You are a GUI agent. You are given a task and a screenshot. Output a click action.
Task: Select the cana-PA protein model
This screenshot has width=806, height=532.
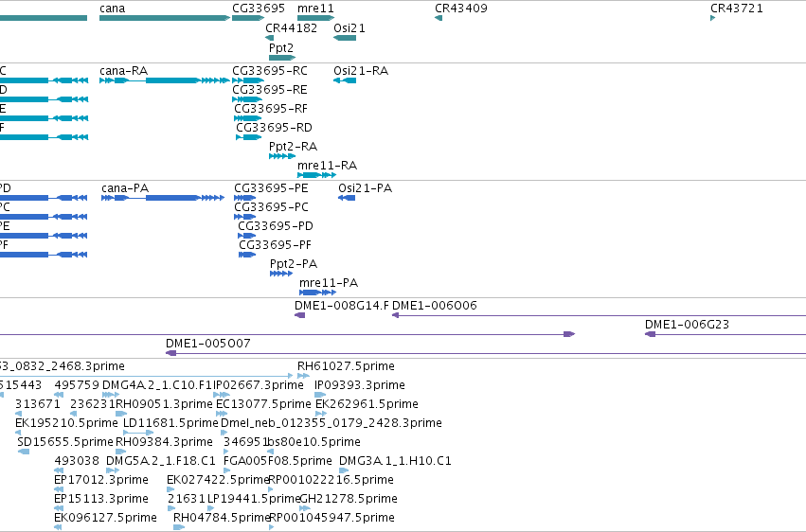pos(163,198)
